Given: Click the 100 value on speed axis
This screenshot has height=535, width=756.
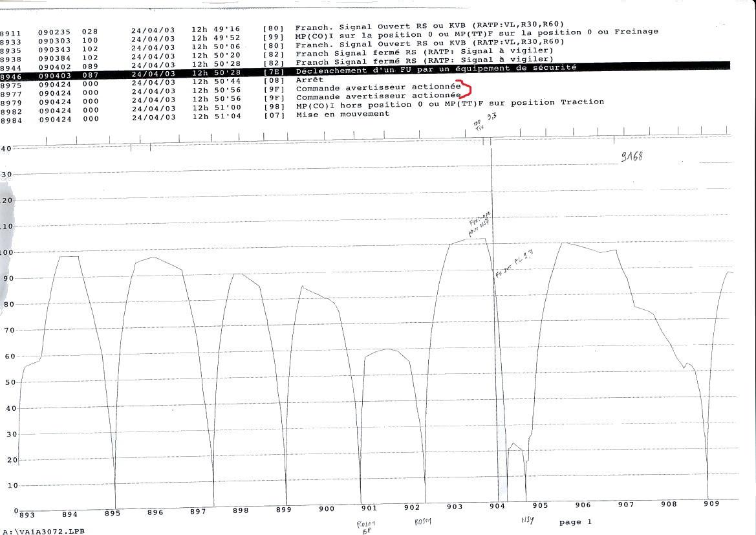Looking at the screenshot, I should point(6,252).
